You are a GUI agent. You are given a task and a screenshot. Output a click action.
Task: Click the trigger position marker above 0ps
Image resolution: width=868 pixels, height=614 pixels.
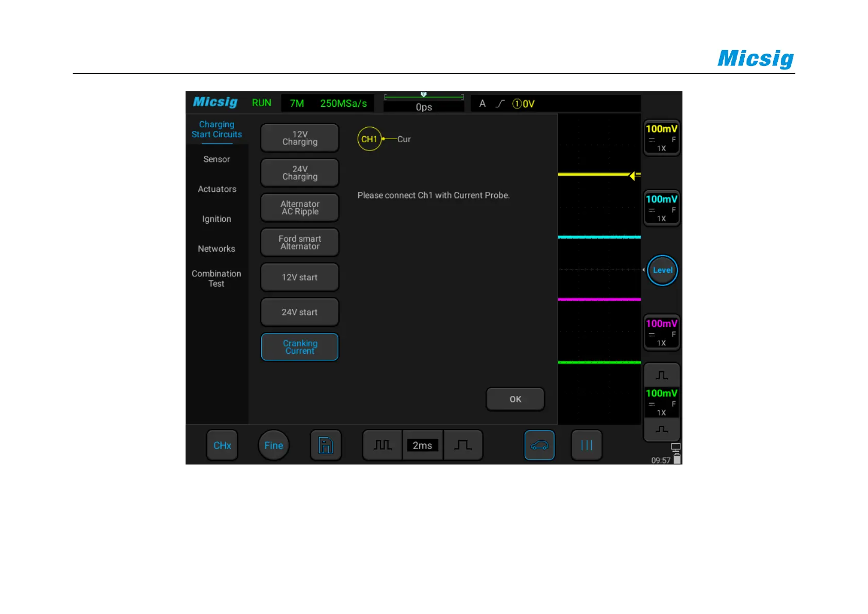424,94
